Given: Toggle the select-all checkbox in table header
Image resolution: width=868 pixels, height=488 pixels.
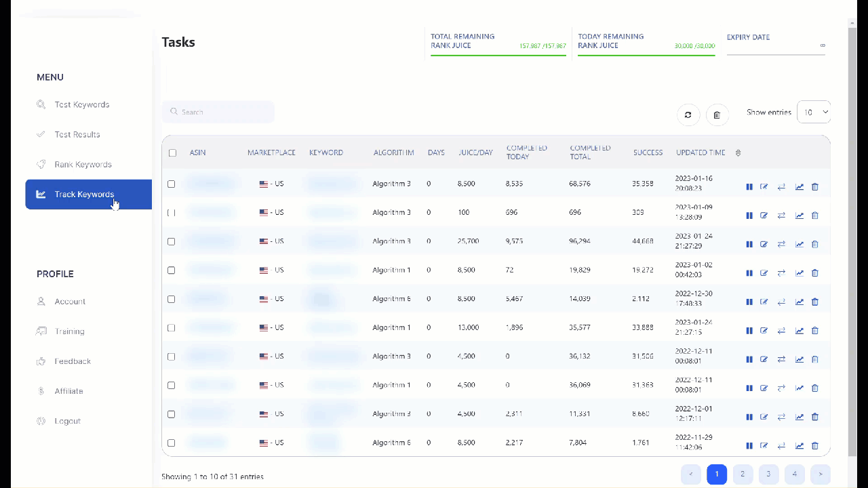Looking at the screenshot, I should click(x=172, y=153).
